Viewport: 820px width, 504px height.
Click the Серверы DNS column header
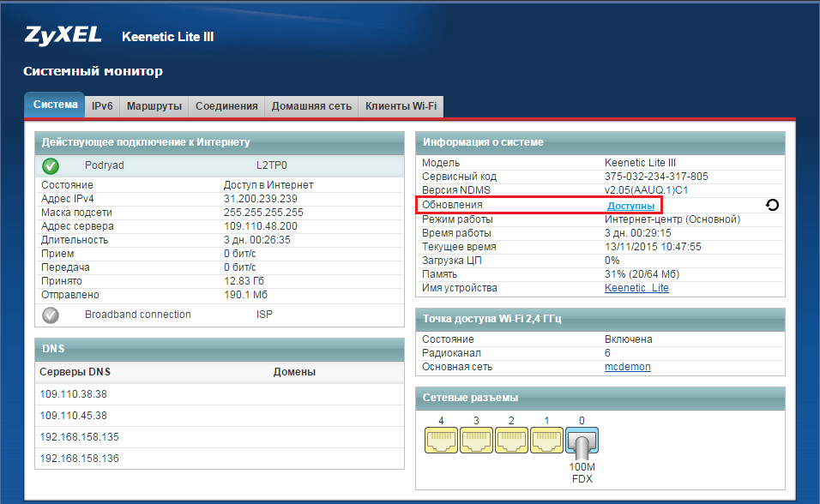[x=75, y=372]
